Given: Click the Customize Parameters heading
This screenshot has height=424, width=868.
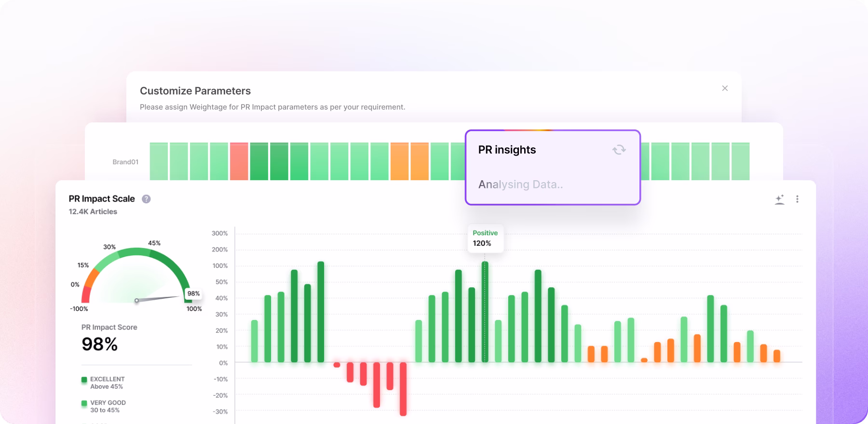Looking at the screenshot, I should click(x=195, y=91).
